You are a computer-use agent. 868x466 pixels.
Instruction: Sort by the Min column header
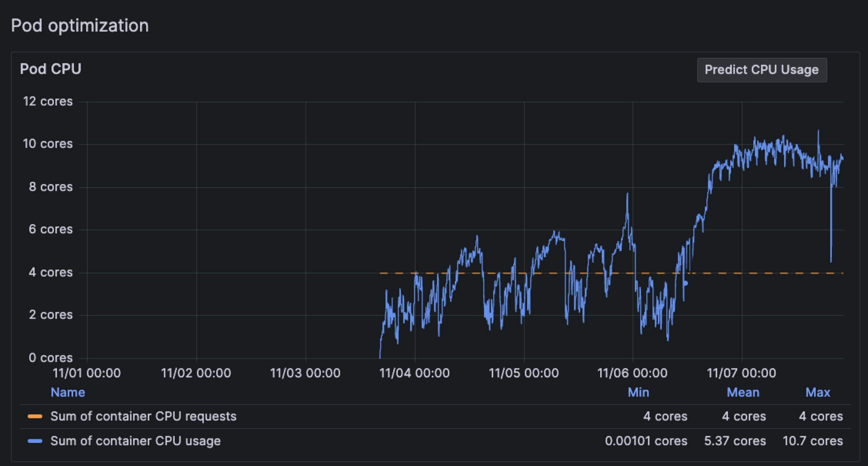coord(638,392)
